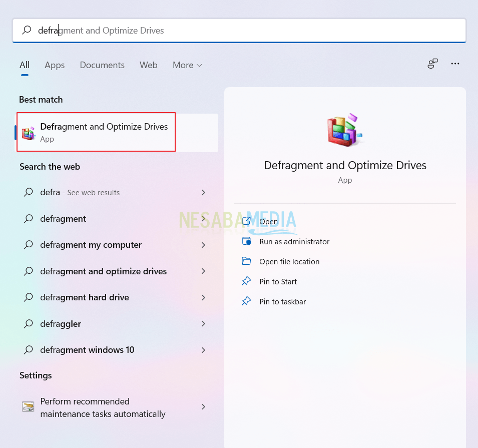Open 'defragment and optimize drives' web suggestion

click(x=103, y=271)
